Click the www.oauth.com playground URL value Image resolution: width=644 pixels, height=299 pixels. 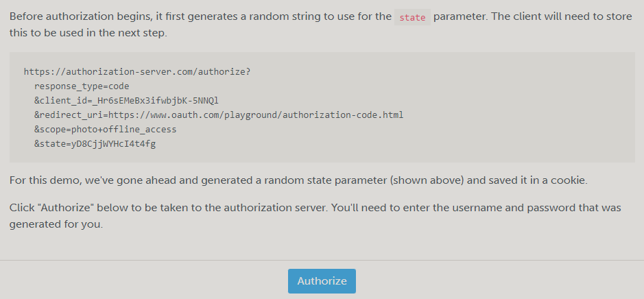point(256,115)
